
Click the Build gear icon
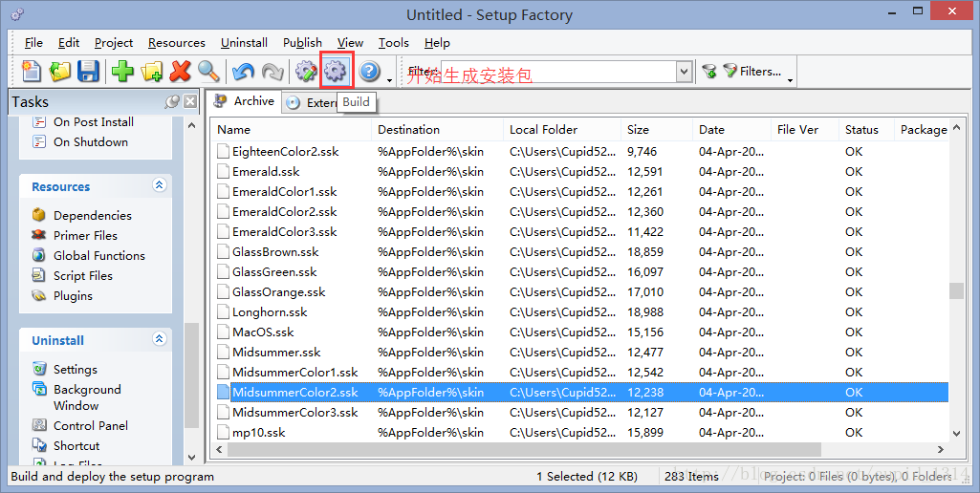pos(336,72)
